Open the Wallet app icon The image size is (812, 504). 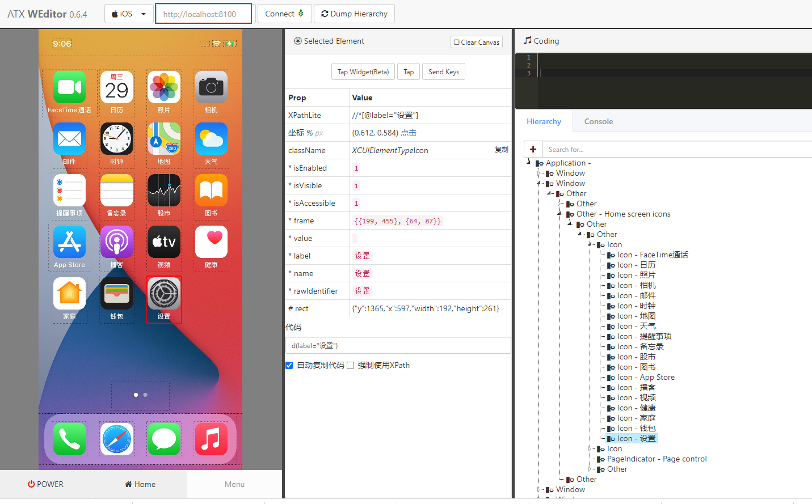[x=116, y=294]
